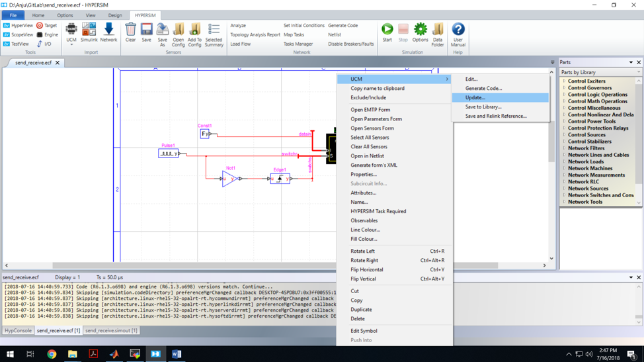Open HyperView tool
Viewport: 644px width, 362px height.
point(18,25)
